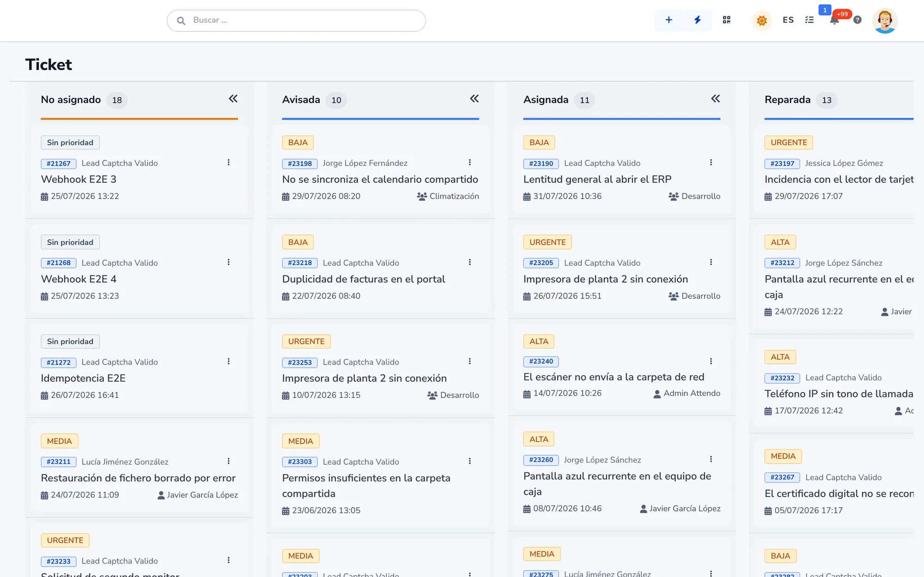The width and height of the screenshot is (924, 577).
Task: Click the help question mark icon
Action: [857, 20]
